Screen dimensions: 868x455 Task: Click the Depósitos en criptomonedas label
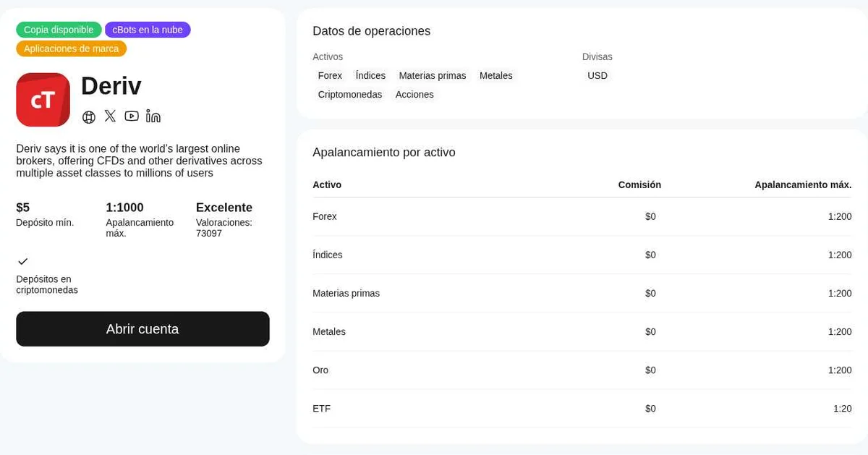(x=47, y=284)
